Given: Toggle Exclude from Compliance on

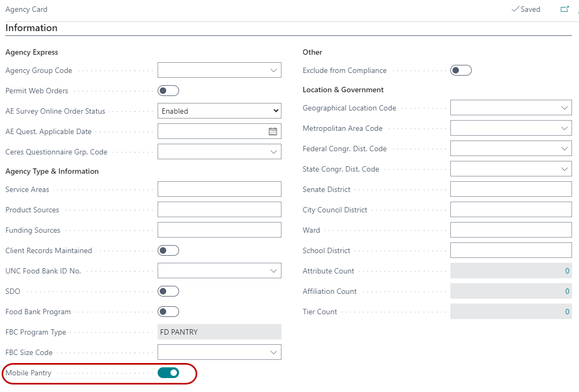Looking at the screenshot, I should pyautogui.click(x=461, y=70).
